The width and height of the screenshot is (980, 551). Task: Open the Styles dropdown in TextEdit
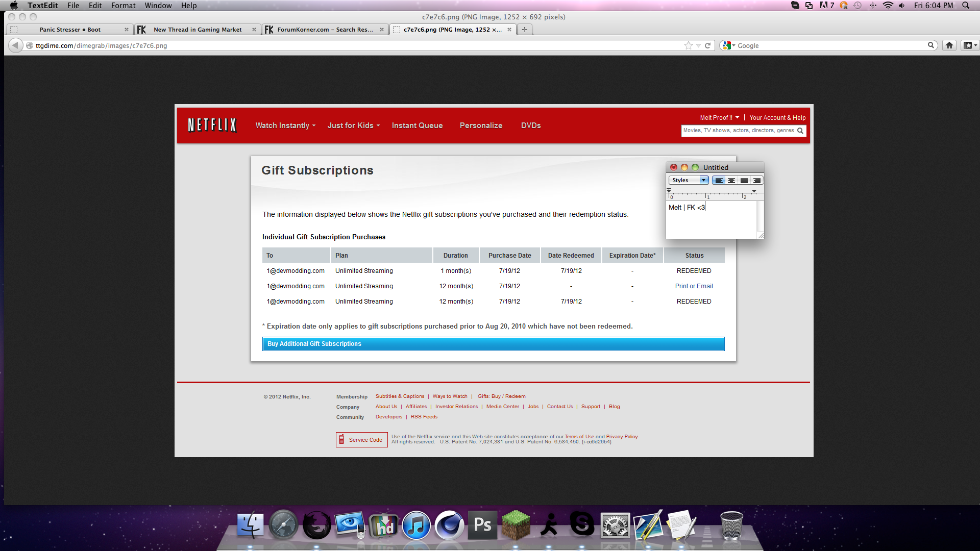coord(689,180)
